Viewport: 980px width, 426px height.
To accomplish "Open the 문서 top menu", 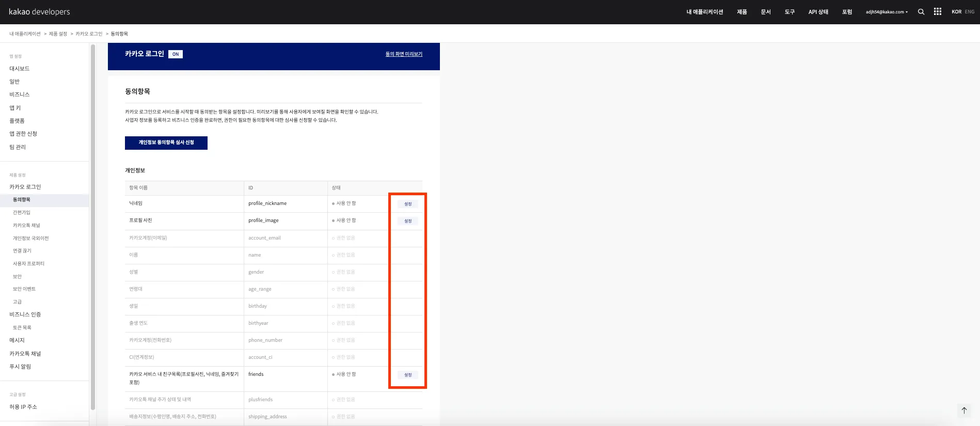I will click(766, 12).
